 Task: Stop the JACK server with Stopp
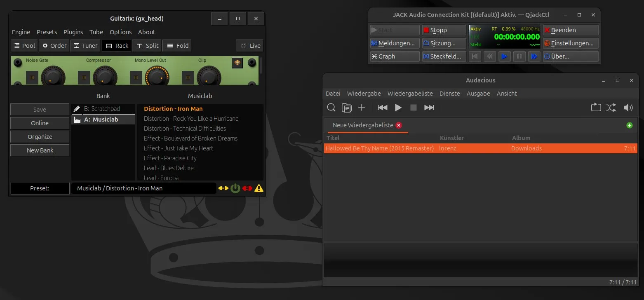(x=444, y=30)
